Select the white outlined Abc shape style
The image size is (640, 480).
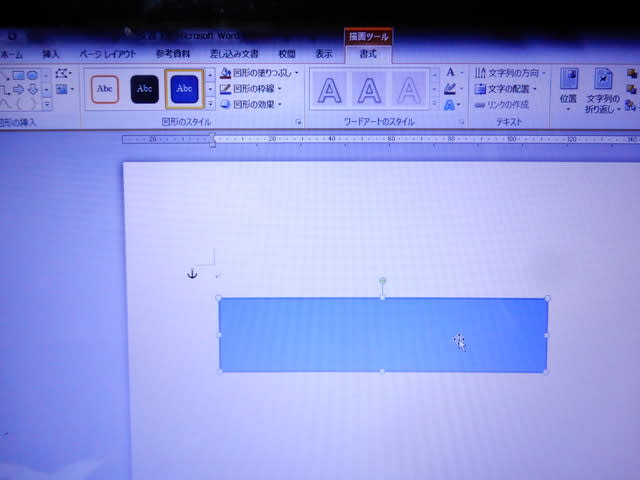(x=103, y=89)
